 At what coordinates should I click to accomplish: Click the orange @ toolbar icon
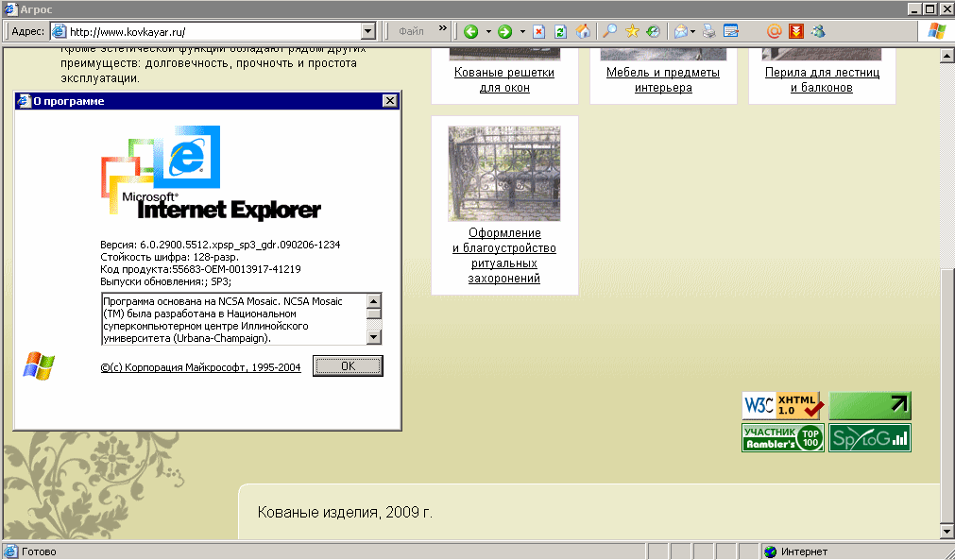click(x=774, y=31)
